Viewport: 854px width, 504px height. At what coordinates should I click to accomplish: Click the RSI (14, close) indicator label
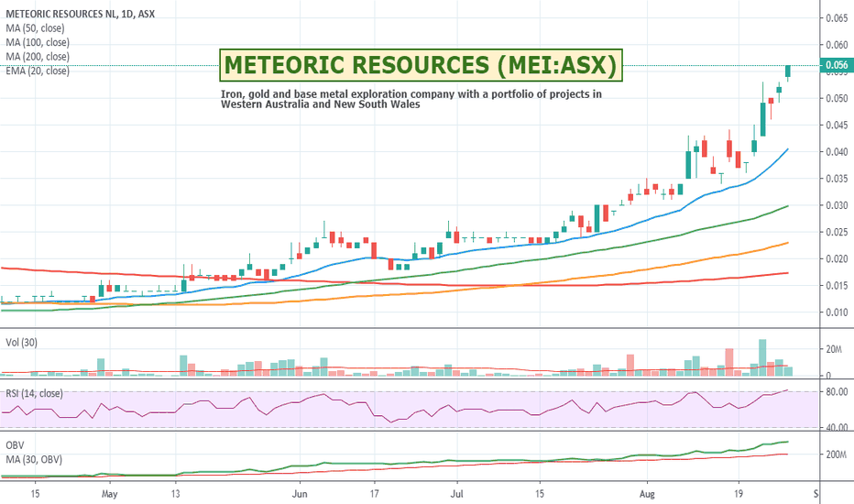click(34, 393)
